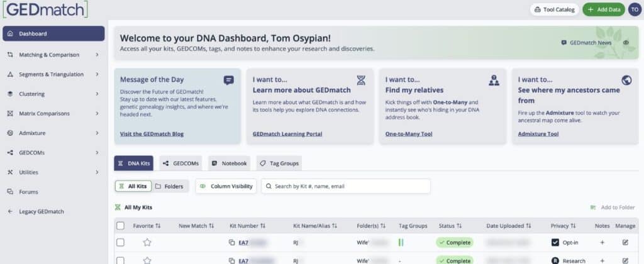The image size is (644, 264).
Task: Expand the Clustering submenu chevron
Action: click(x=97, y=94)
